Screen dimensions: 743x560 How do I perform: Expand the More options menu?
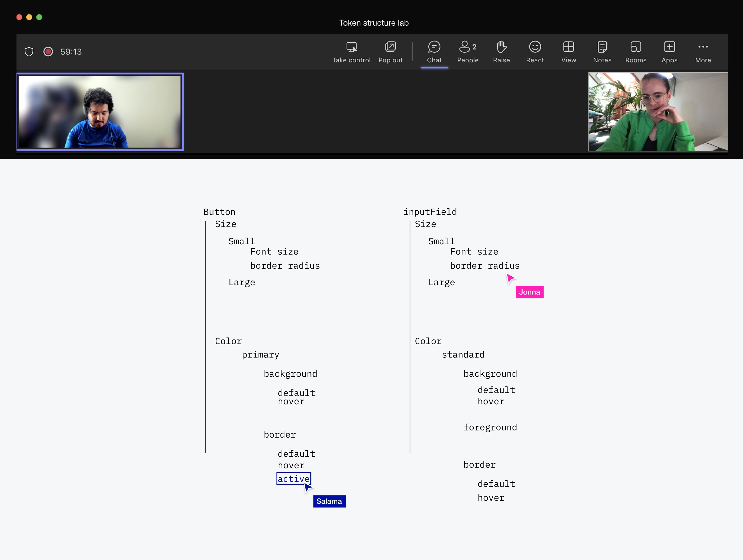[703, 52]
